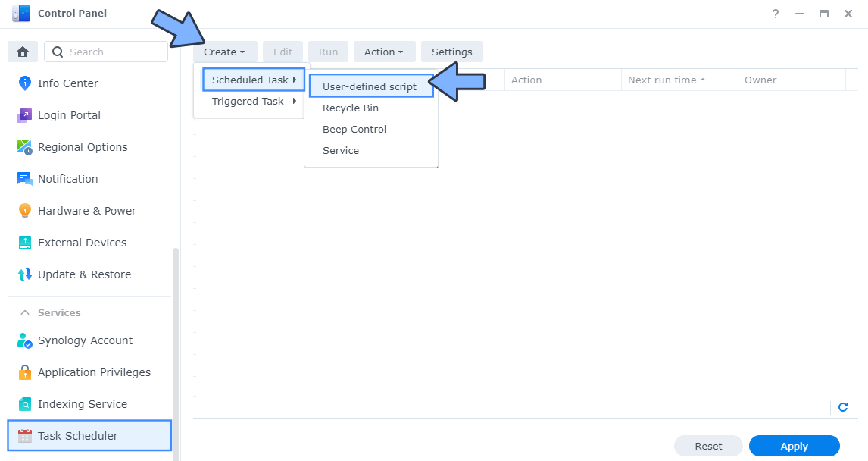Image resolution: width=868 pixels, height=461 pixels.
Task: Open Application Privileges page
Action: (x=94, y=372)
